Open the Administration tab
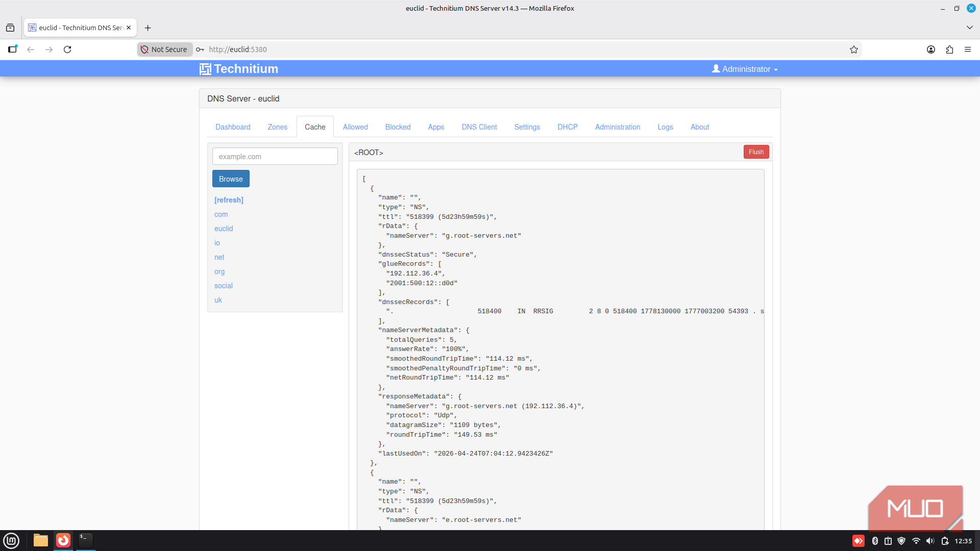Viewport: 980px width, 551px height. pyautogui.click(x=618, y=127)
